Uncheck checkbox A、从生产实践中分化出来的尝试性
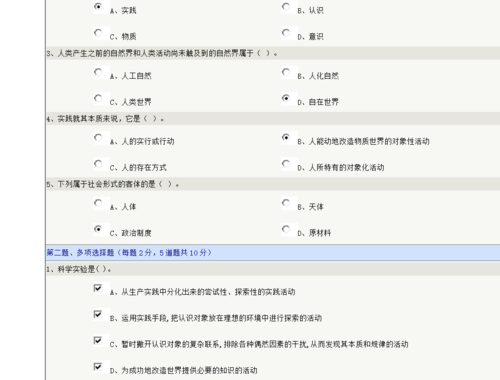The image size is (500, 380). (x=98, y=288)
